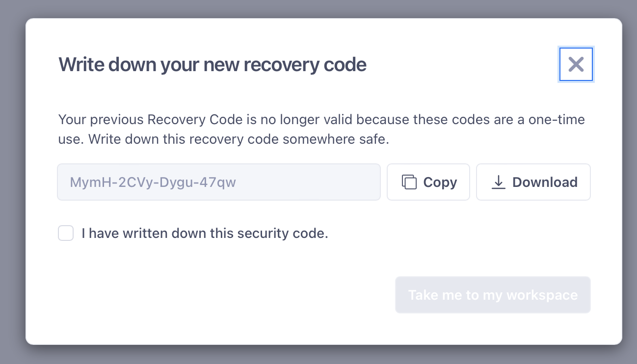Screen dimensions: 637x364
Task: Download the recovery code file
Action: (533, 182)
